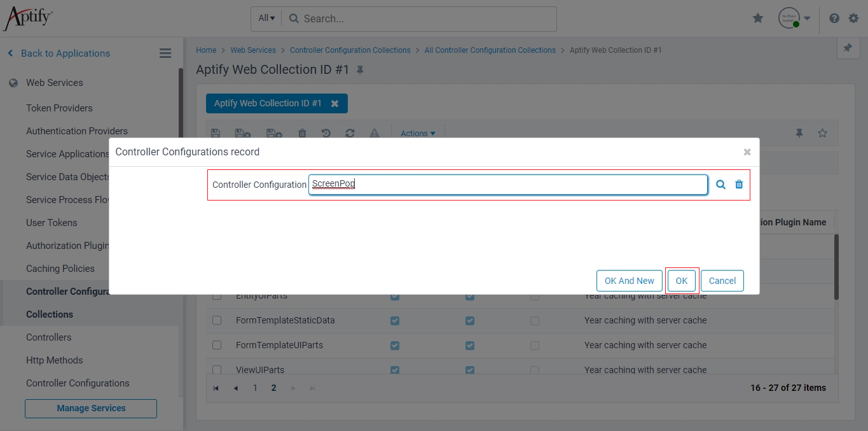The image size is (868, 431).
Task: Click the Delete trash icon in record toolbar
Action: pos(302,133)
